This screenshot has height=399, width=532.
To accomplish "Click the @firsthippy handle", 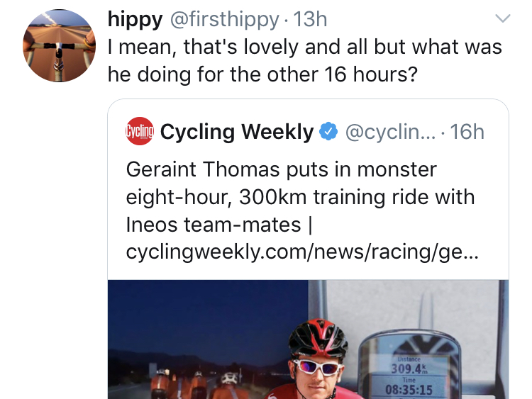I will [x=225, y=19].
